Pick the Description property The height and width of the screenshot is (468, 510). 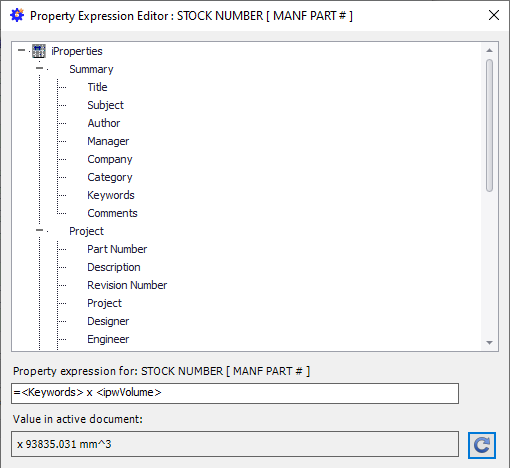114,267
